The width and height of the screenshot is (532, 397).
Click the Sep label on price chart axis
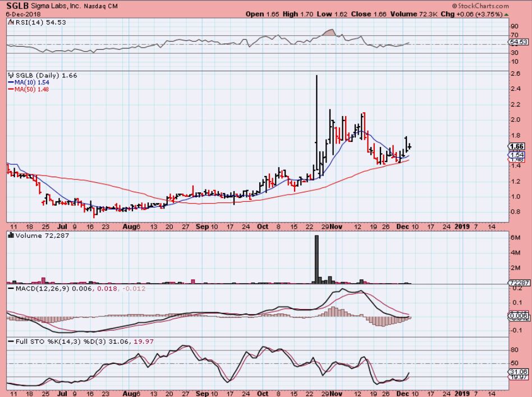coord(202,227)
